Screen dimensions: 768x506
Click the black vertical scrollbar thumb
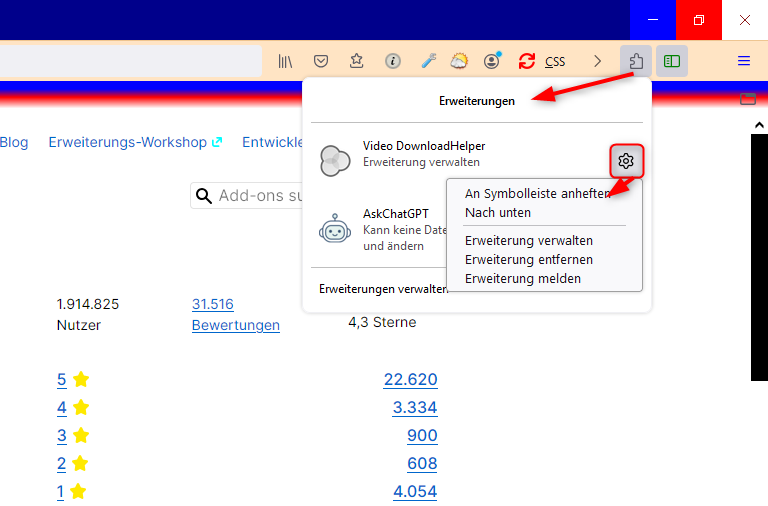(759, 257)
